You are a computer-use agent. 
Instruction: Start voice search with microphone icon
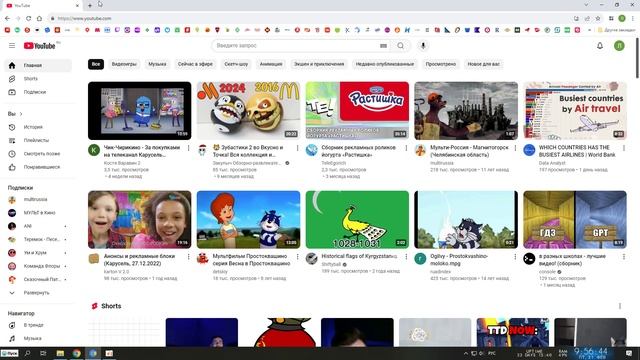click(423, 46)
